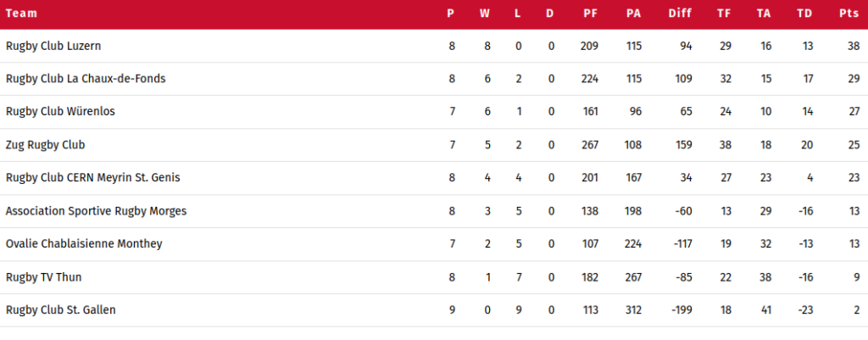Image resolution: width=868 pixels, height=340 pixels.
Task: Select the Pts column header
Action: click(x=849, y=14)
